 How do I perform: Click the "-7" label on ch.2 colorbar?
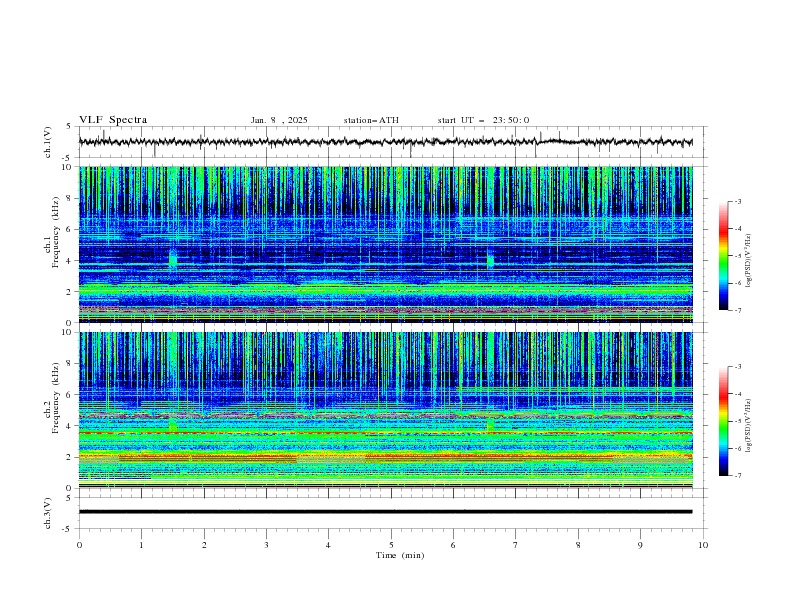(737, 476)
